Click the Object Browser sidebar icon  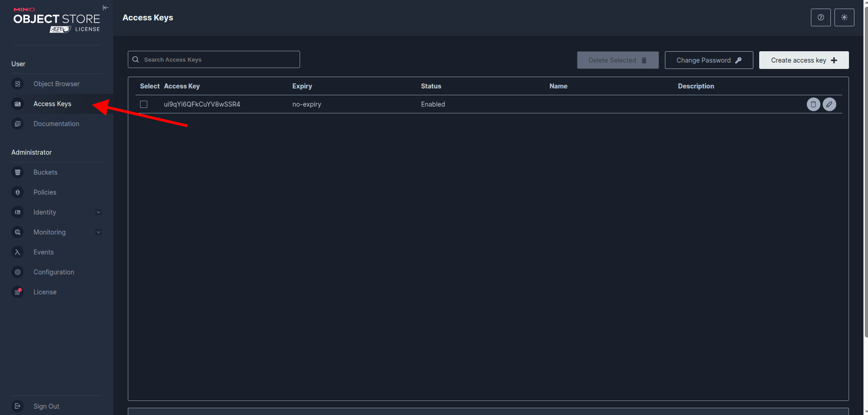click(x=18, y=84)
